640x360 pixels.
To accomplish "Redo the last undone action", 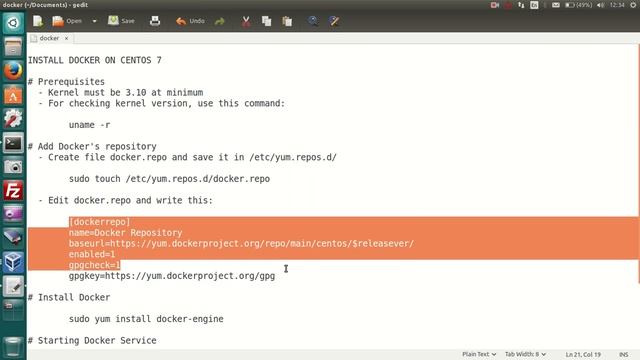I will click(x=220, y=21).
